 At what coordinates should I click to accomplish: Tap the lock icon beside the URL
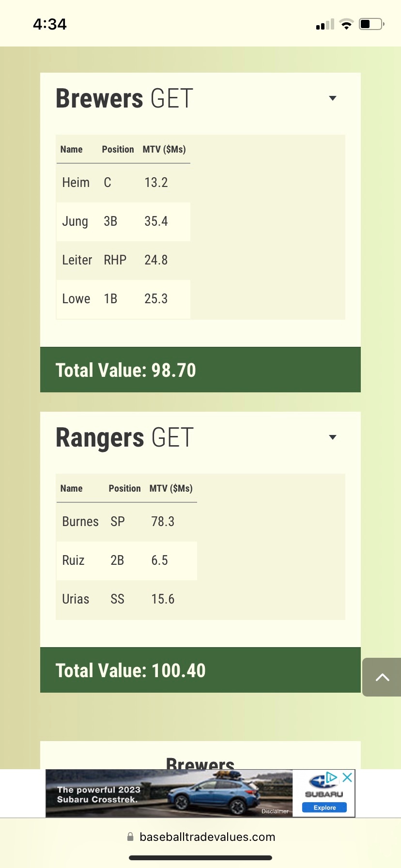130,837
